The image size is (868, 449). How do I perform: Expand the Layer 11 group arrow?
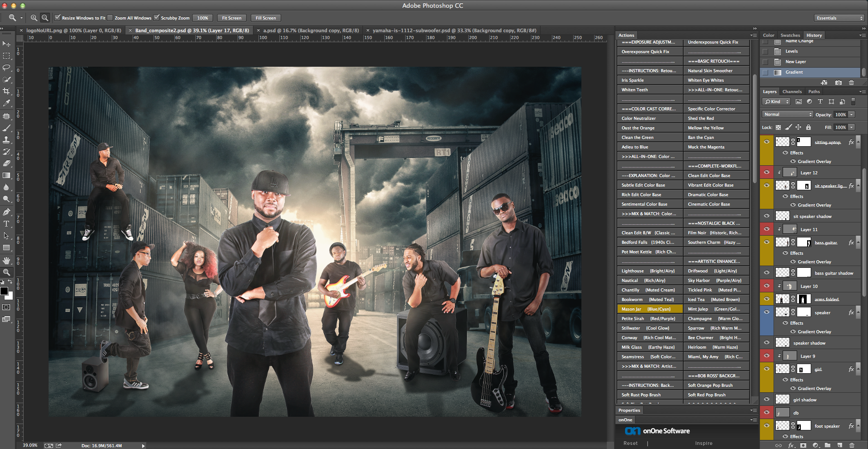tap(779, 229)
